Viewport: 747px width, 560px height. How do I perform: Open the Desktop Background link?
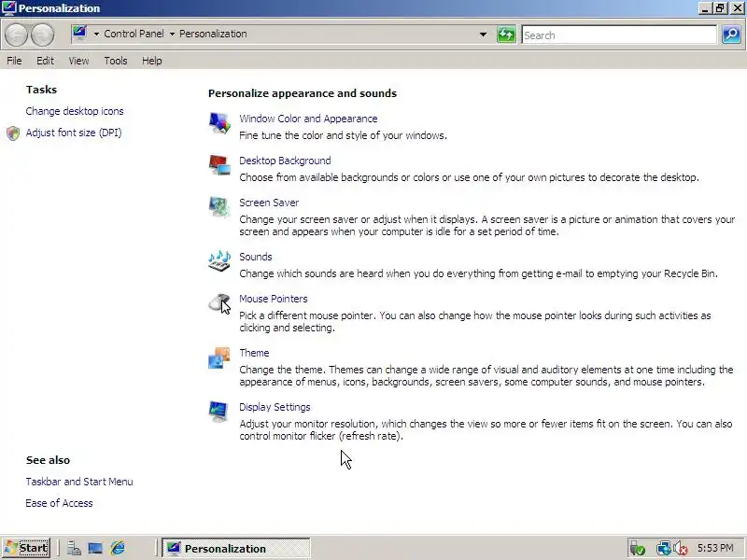click(285, 161)
